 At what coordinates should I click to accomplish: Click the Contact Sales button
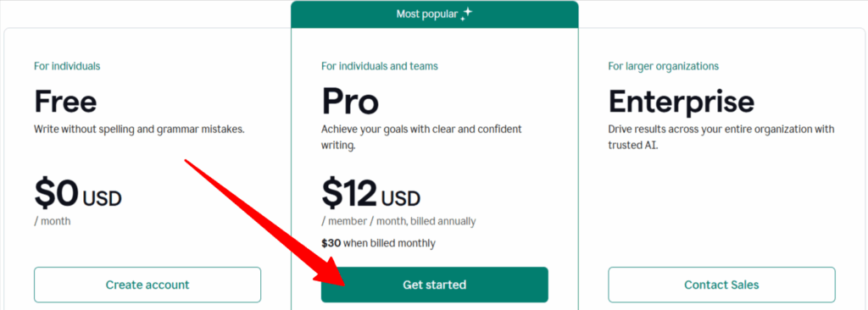tap(721, 285)
